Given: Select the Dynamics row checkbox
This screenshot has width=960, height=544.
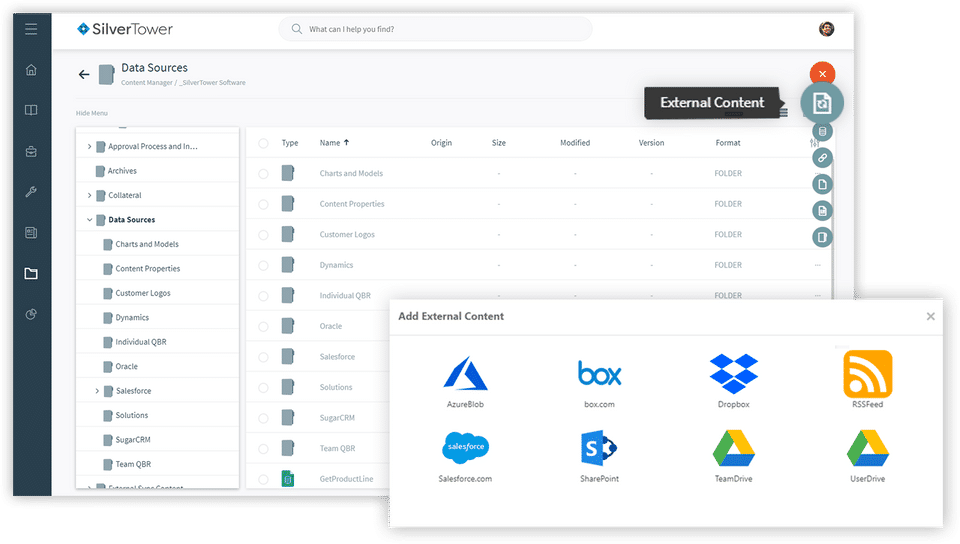Looking at the screenshot, I should tap(263, 266).
